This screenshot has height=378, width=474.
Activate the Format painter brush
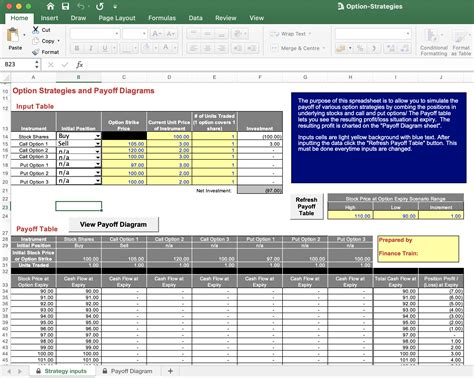[36, 52]
